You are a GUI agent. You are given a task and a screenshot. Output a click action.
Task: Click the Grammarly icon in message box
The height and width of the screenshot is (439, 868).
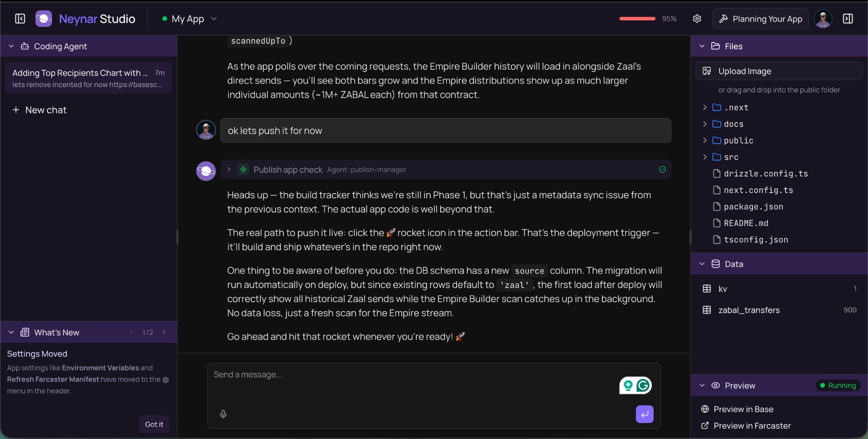tap(643, 385)
